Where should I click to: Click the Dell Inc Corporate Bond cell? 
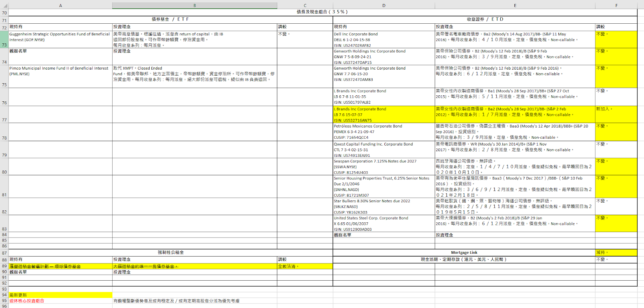tap(384, 39)
